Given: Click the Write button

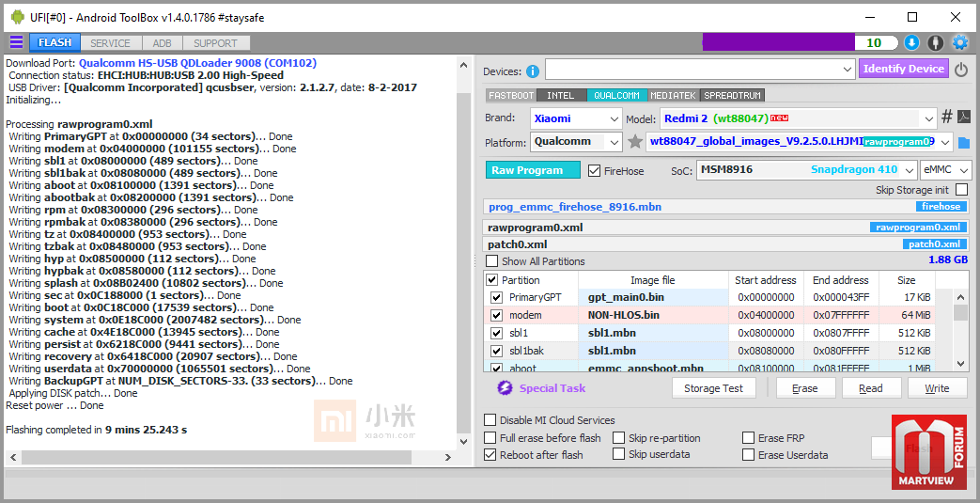Looking at the screenshot, I should 937,388.
